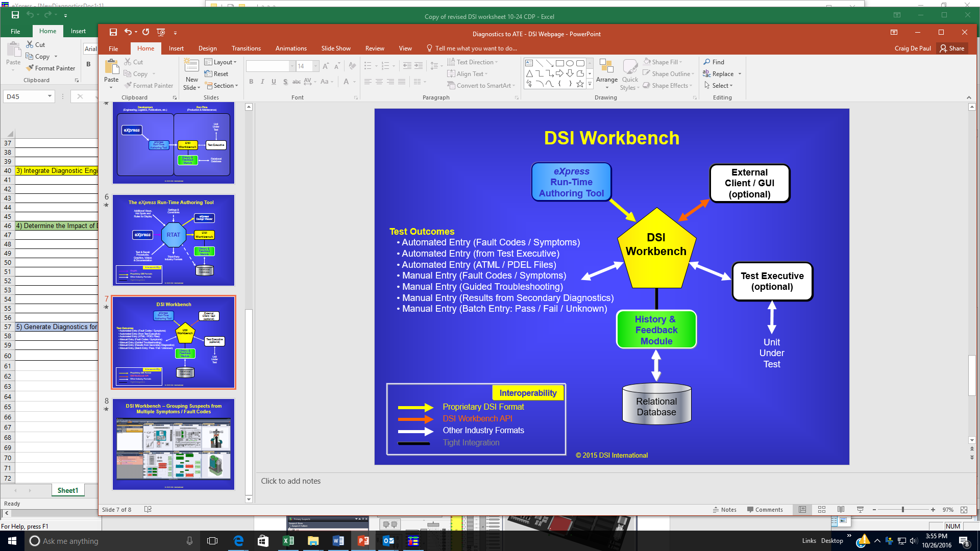This screenshot has width=980, height=551.
Task: Click Save icon in PowerPoint title bar
Action: click(113, 32)
